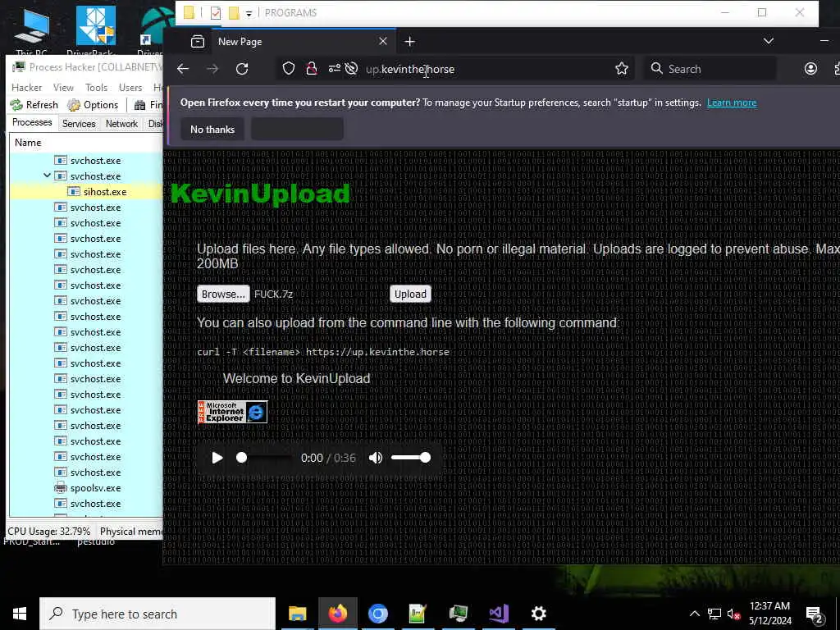840x630 pixels.
Task: Click the Upload button
Action: pos(410,294)
